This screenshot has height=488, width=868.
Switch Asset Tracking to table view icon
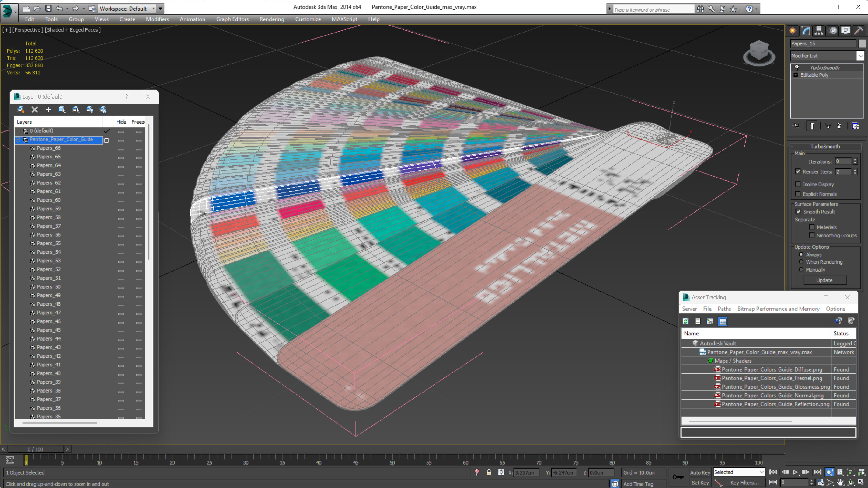(723, 321)
